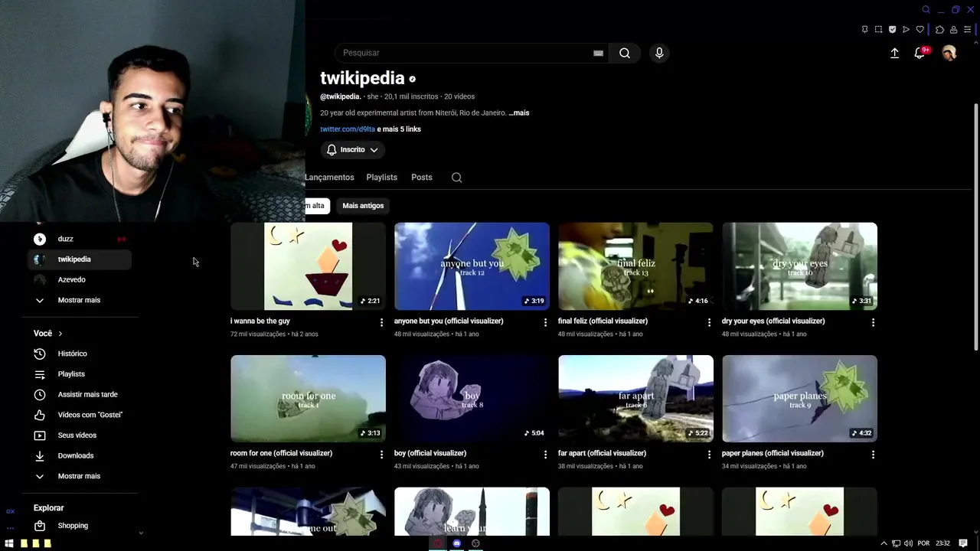Switch to the channel Playlists tab
980x551 pixels.
pyautogui.click(x=381, y=178)
